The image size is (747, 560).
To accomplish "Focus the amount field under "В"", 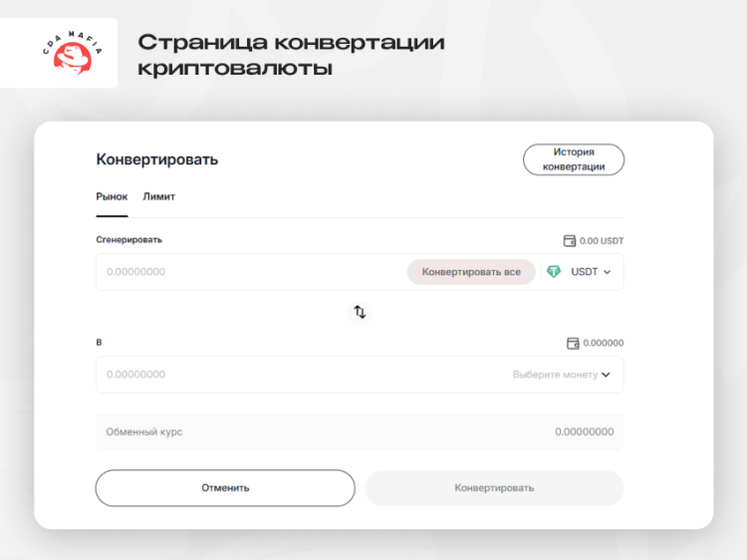I will 299,375.
